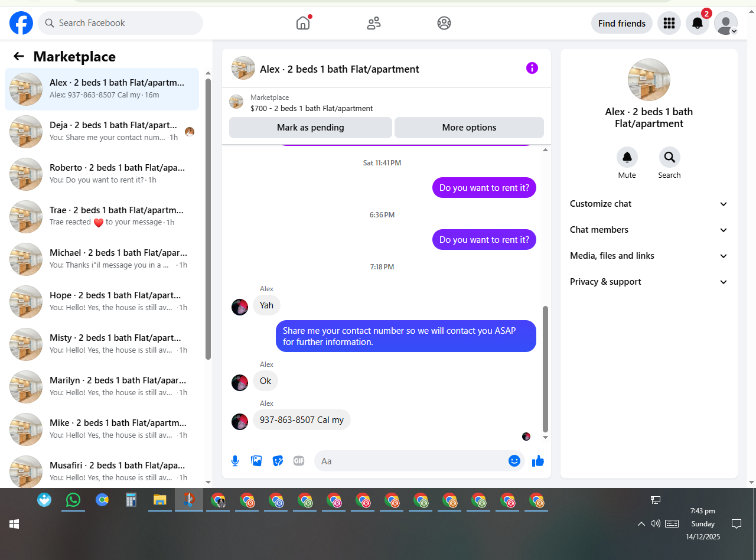Open the Windows Start menu
Viewport: 756px width, 560px height.
[14, 524]
